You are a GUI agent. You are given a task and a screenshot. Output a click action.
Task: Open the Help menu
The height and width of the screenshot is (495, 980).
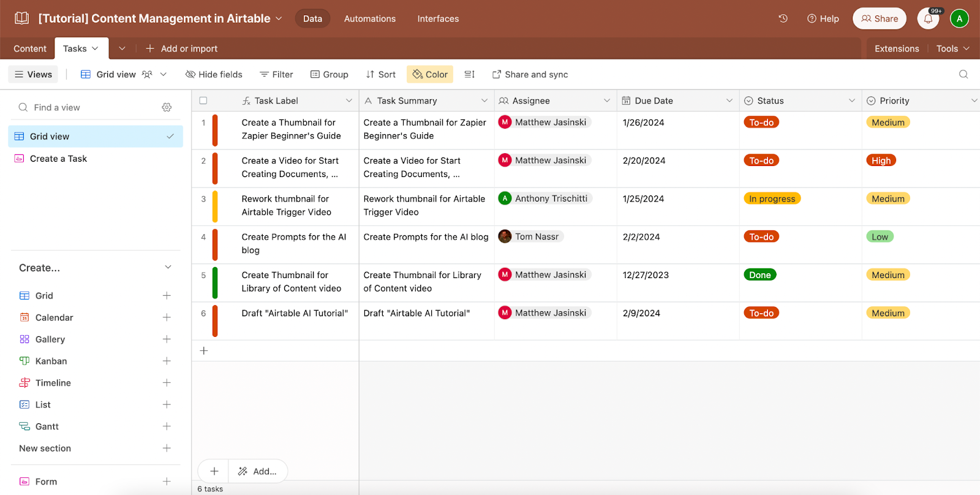pyautogui.click(x=823, y=18)
